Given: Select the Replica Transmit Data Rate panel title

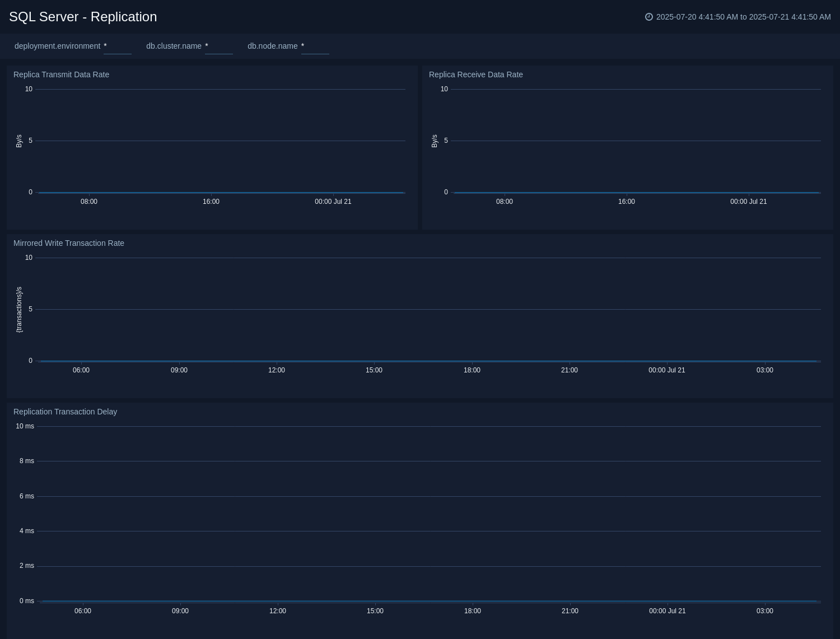Looking at the screenshot, I should pos(61,74).
